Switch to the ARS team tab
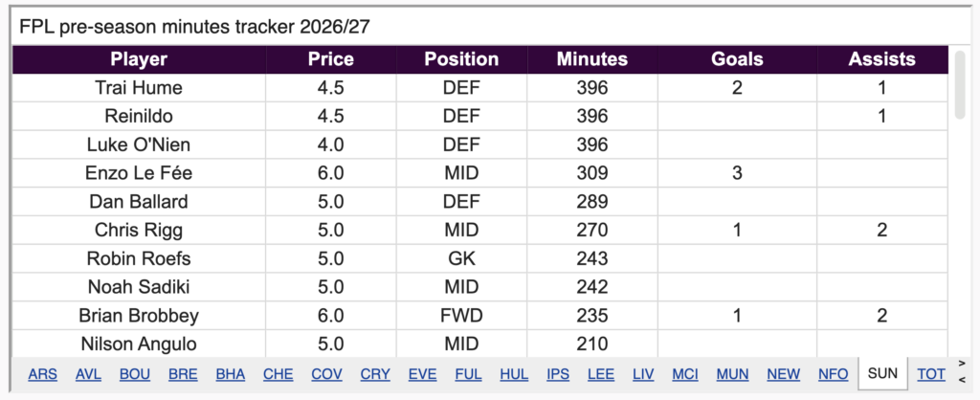 42,374
